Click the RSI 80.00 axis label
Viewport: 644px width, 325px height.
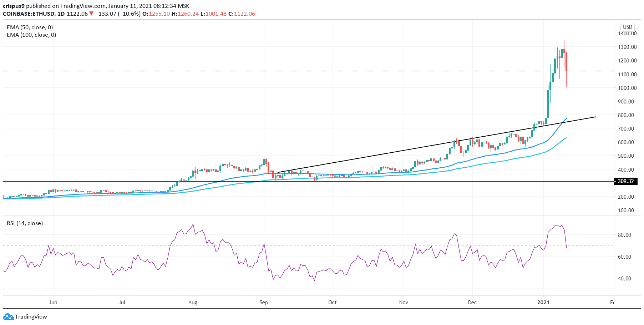[x=625, y=235]
